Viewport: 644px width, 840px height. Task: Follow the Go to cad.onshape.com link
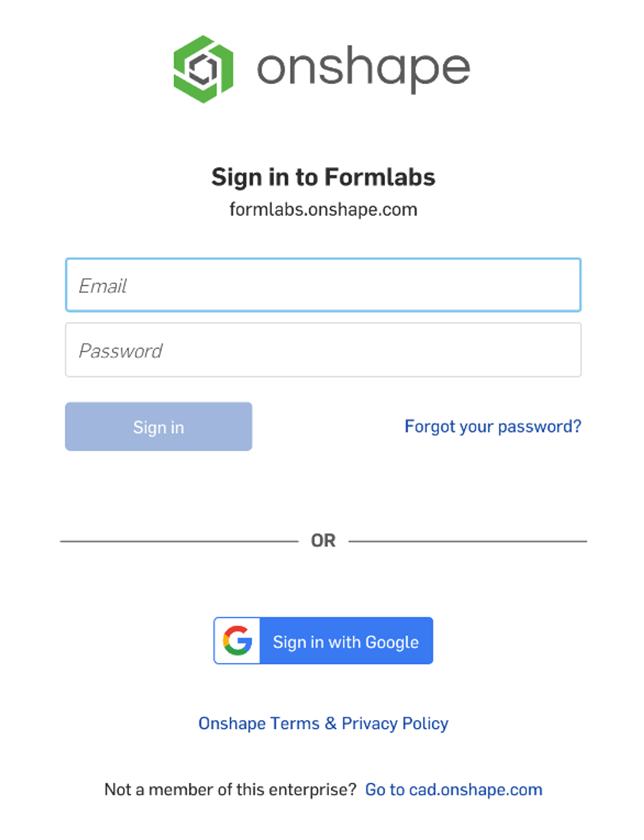454,790
